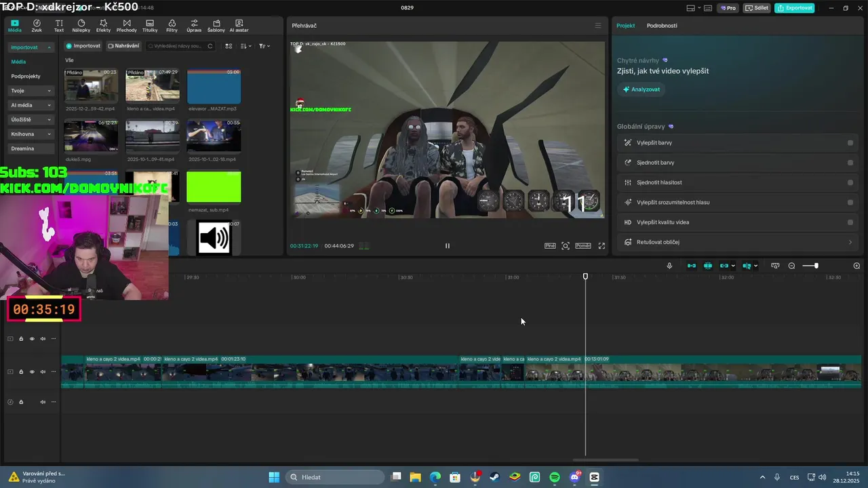Click the player snapshot focus-frame icon

click(x=566, y=246)
